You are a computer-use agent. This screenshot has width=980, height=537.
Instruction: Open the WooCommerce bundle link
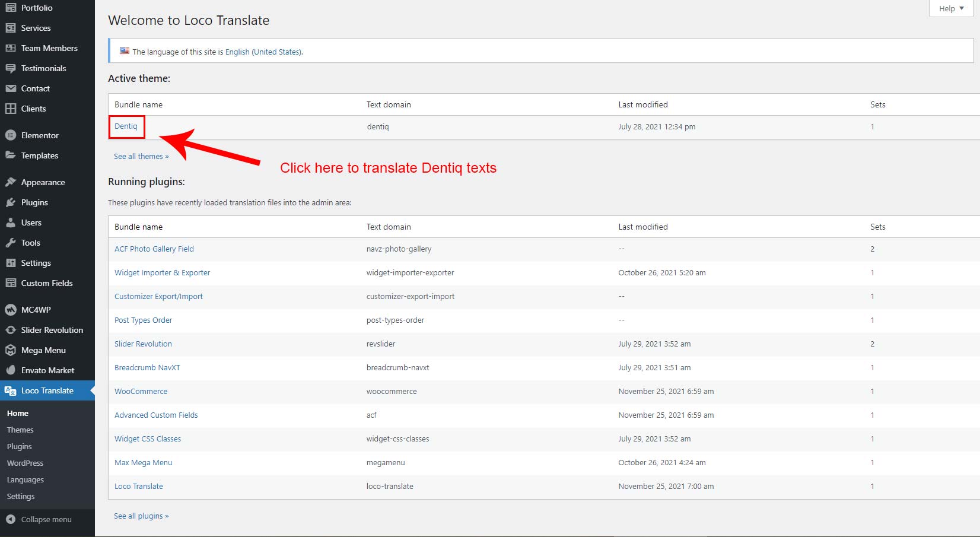(141, 392)
